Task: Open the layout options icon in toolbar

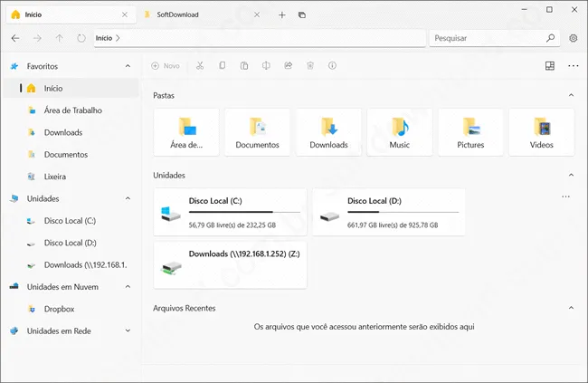Action: click(x=550, y=66)
